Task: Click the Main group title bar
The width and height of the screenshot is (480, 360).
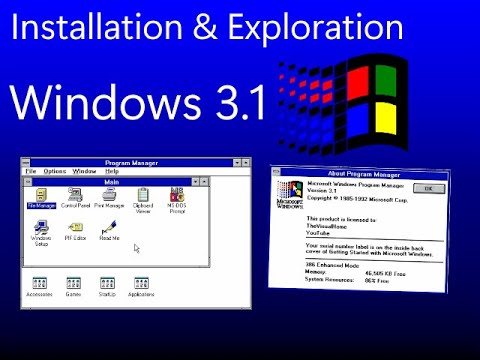Action: (112, 182)
